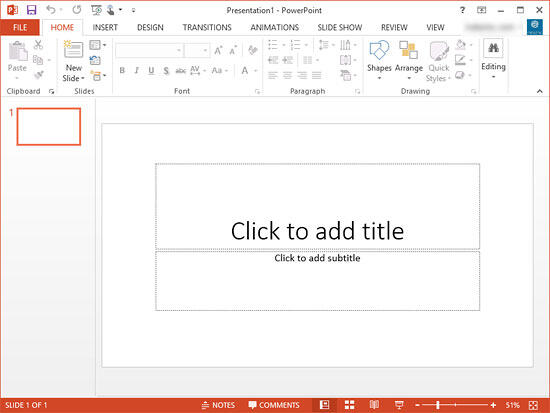Collapse the ribbon with the chevron

click(539, 91)
